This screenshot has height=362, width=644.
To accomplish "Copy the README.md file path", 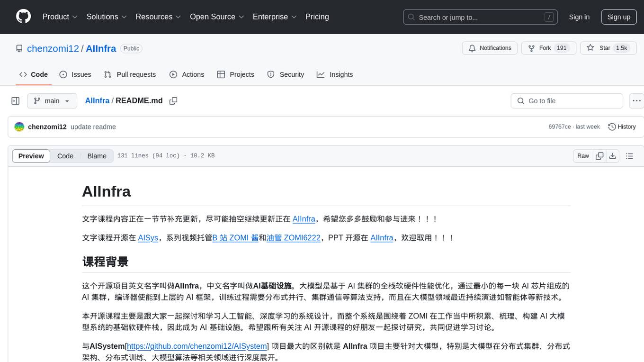I will pyautogui.click(x=173, y=101).
